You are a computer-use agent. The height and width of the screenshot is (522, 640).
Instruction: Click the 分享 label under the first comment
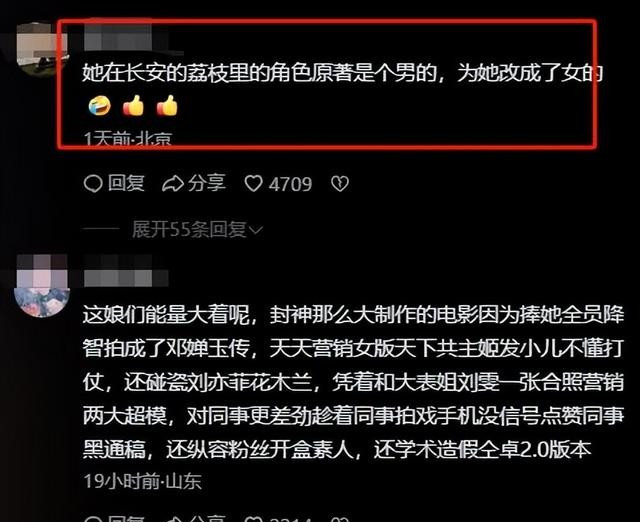coord(207,183)
